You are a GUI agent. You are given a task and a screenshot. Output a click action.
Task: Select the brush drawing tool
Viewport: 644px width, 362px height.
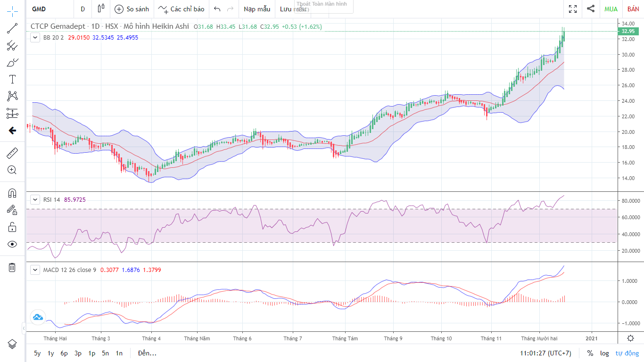point(12,62)
